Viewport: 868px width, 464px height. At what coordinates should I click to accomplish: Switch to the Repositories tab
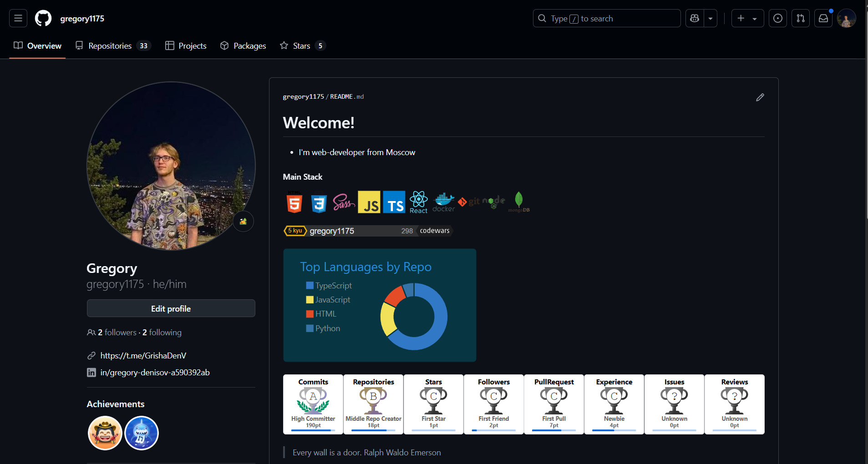pyautogui.click(x=113, y=45)
